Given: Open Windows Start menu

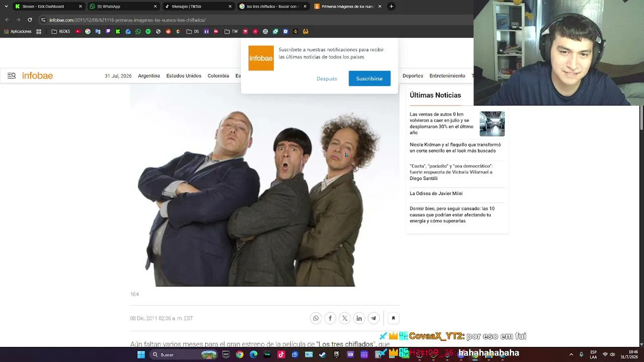Looking at the screenshot, I should coord(141,354).
